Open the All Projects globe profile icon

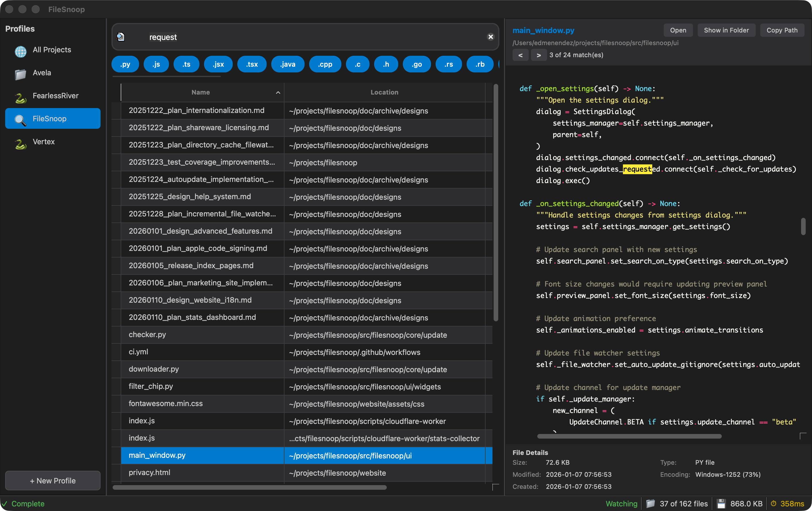coord(20,52)
